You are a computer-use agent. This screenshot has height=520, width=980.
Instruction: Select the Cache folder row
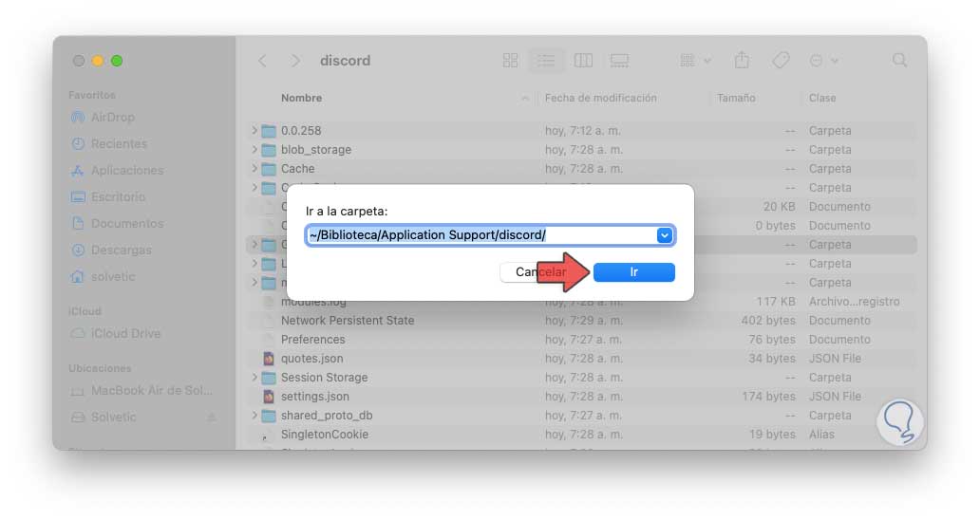coord(582,169)
